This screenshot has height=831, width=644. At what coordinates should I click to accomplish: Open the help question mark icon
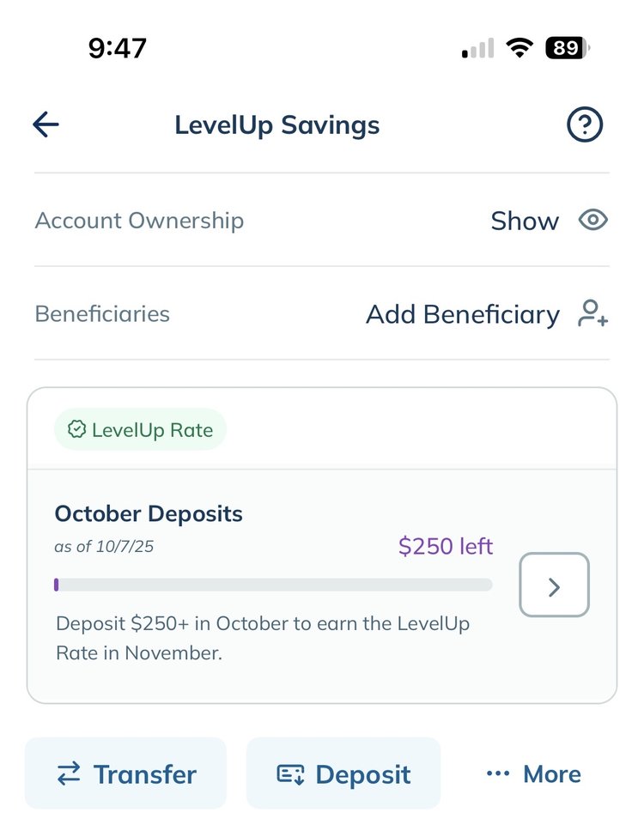click(585, 125)
